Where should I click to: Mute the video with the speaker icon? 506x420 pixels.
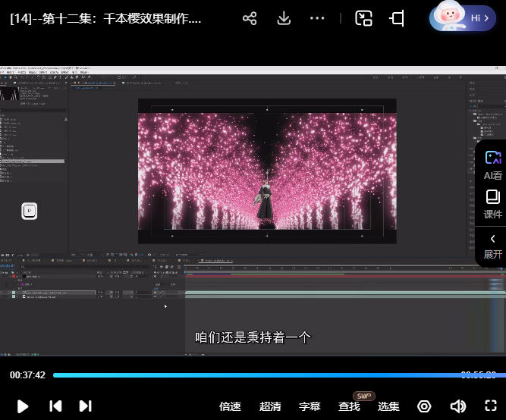point(457,406)
